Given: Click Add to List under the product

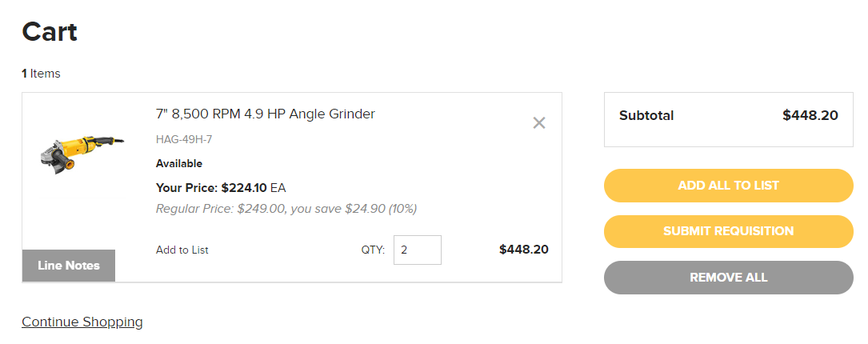Looking at the screenshot, I should tap(182, 250).
